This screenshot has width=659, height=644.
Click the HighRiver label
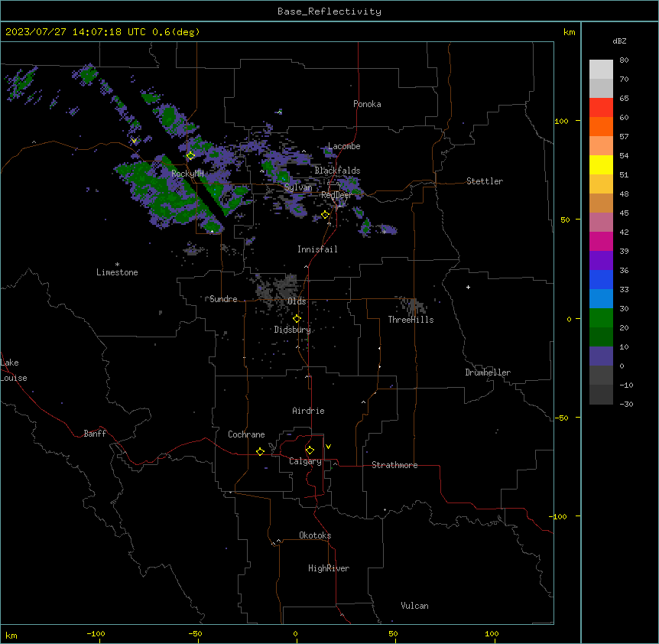tap(329, 568)
